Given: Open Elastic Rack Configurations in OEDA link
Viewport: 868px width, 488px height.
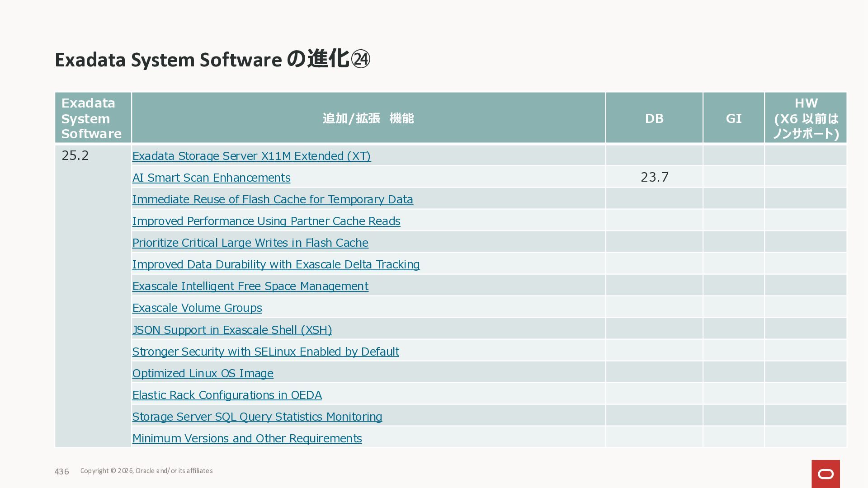Looking at the screenshot, I should point(227,395).
